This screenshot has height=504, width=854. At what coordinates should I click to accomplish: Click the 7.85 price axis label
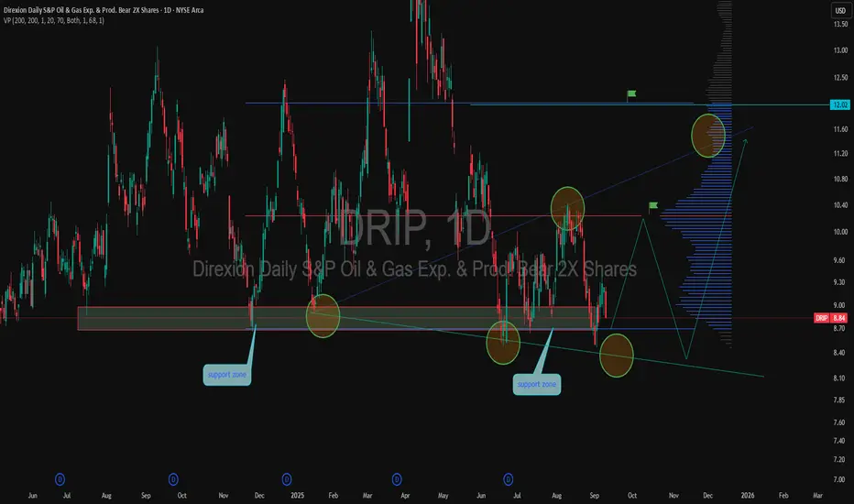[x=840, y=400]
